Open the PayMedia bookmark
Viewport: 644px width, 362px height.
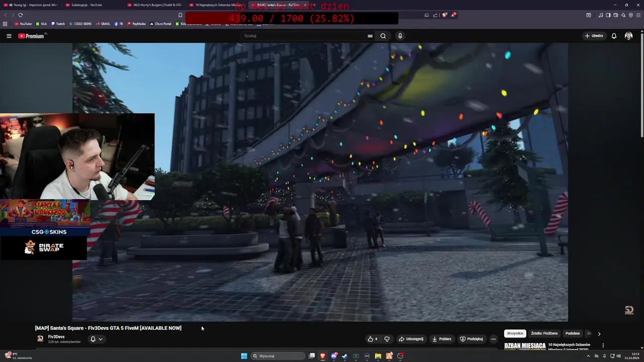[x=136, y=24]
